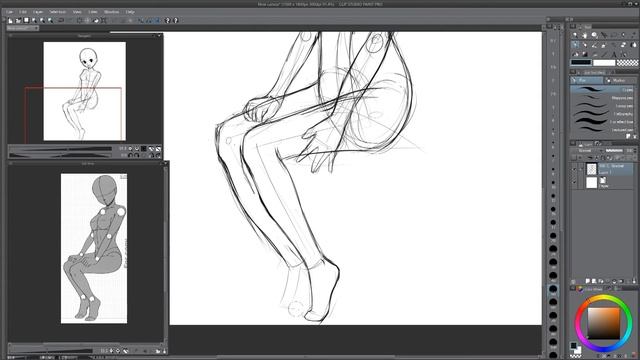The width and height of the screenshot is (640, 360).
Task: Open the Filter menu
Action: coord(93,12)
